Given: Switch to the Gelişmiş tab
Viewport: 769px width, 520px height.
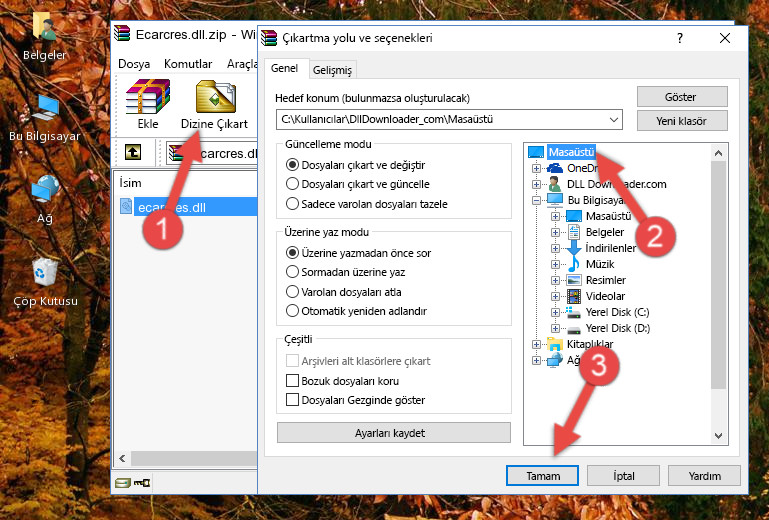Looking at the screenshot, I should [332, 70].
